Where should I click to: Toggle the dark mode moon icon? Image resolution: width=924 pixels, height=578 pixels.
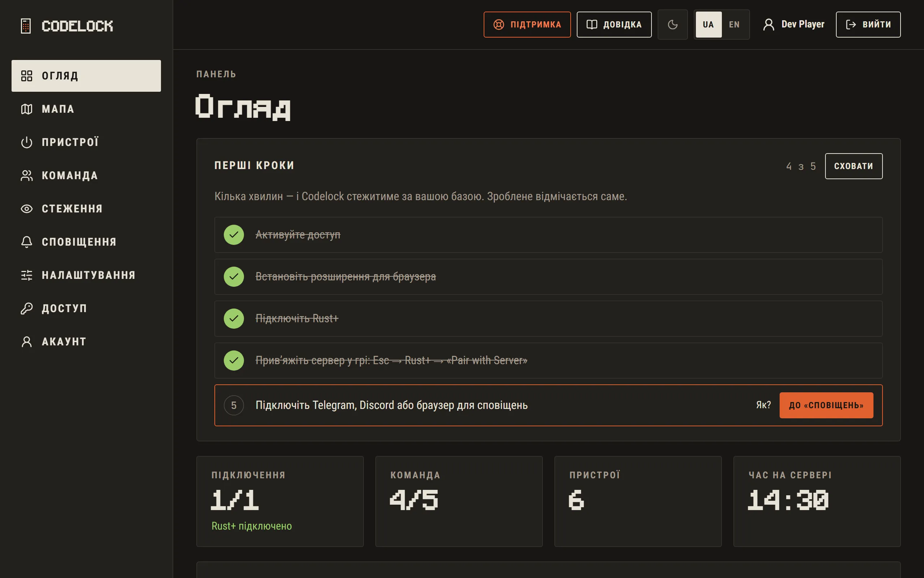point(672,25)
